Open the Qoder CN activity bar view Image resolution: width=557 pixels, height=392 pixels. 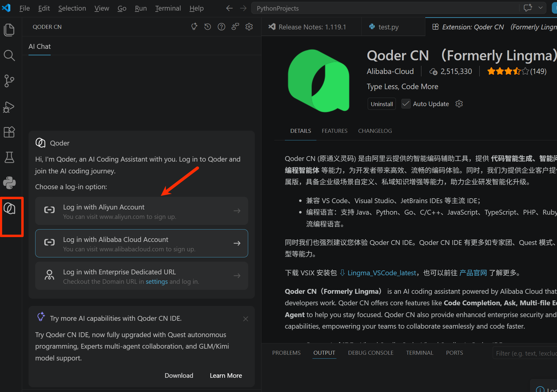[x=9, y=209]
